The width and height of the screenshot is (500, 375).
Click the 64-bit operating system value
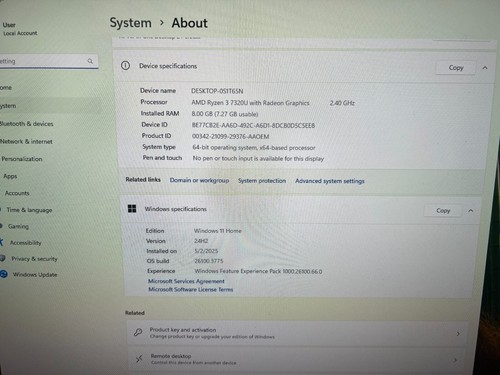(x=254, y=147)
